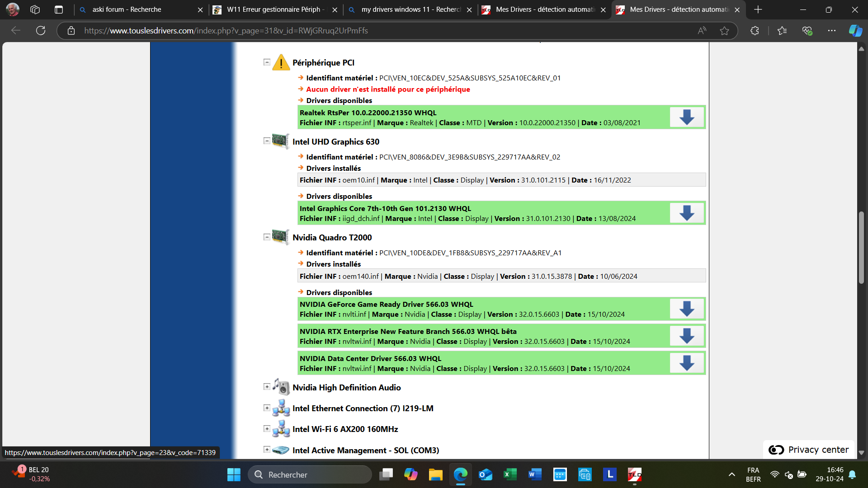
Task: Expand Intel Wi-Fi 6 AX200 entry
Action: coord(267,428)
